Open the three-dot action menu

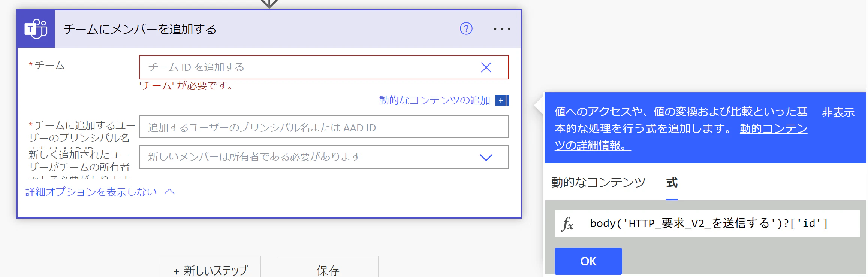[502, 29]
